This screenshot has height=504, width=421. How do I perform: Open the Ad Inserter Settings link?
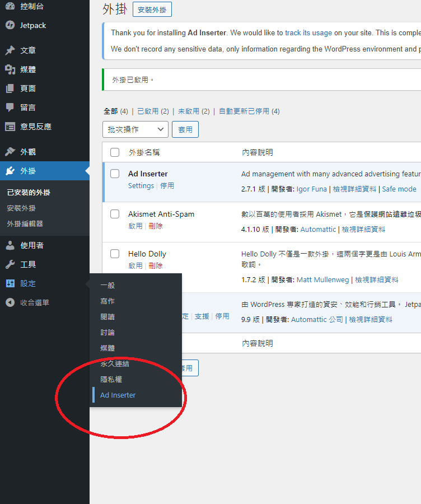[x=141, y=185]
